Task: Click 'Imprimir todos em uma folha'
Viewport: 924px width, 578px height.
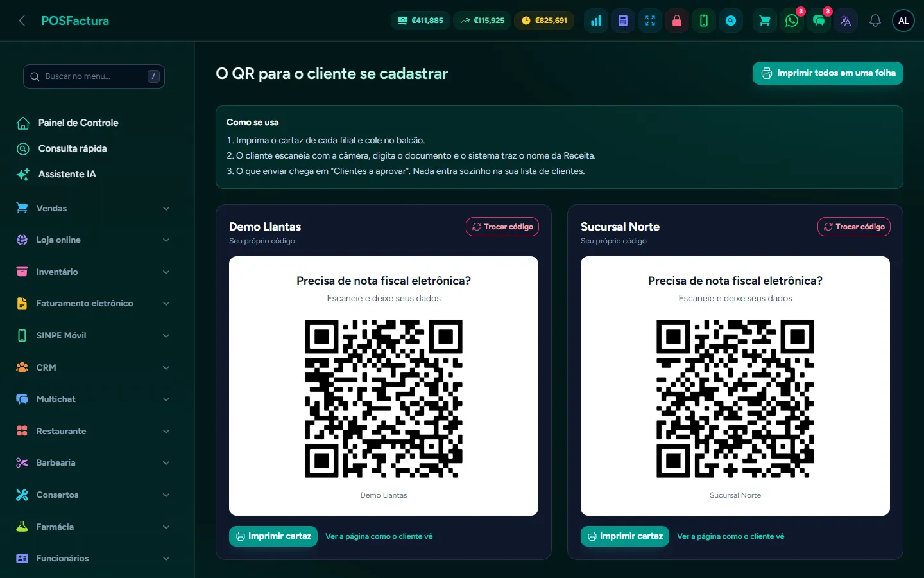Action: click(x=828, y=73)
